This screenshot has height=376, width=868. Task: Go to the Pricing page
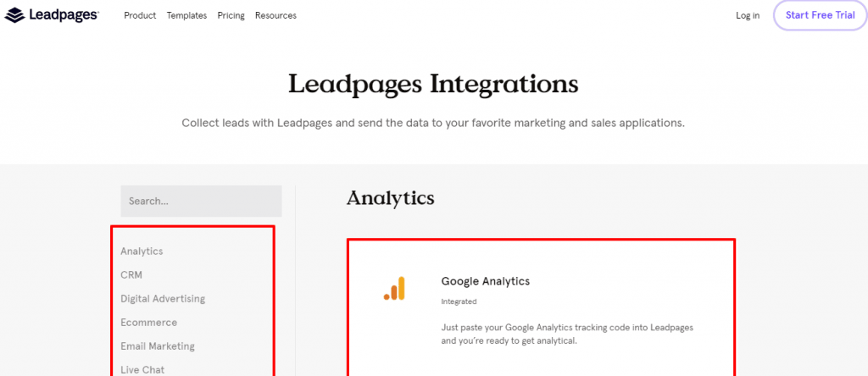pyautogui.click(x=231, y=15)
